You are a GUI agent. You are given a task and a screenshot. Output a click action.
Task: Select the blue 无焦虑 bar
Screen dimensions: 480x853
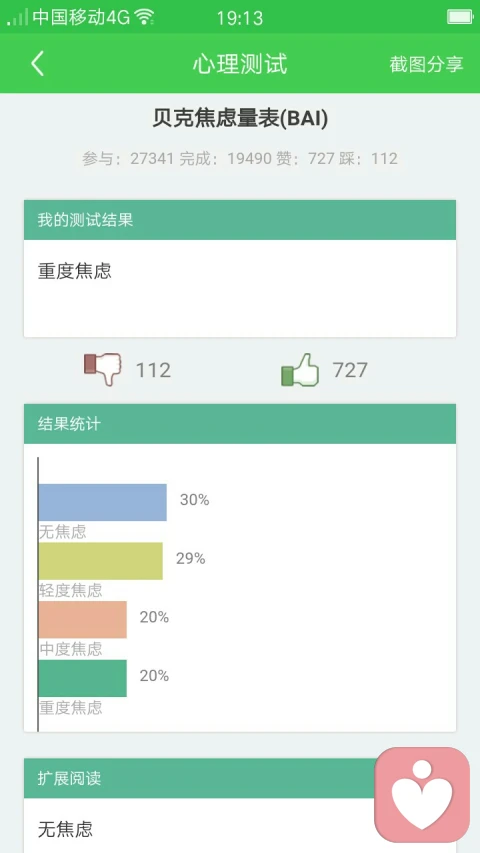point(102,502)
